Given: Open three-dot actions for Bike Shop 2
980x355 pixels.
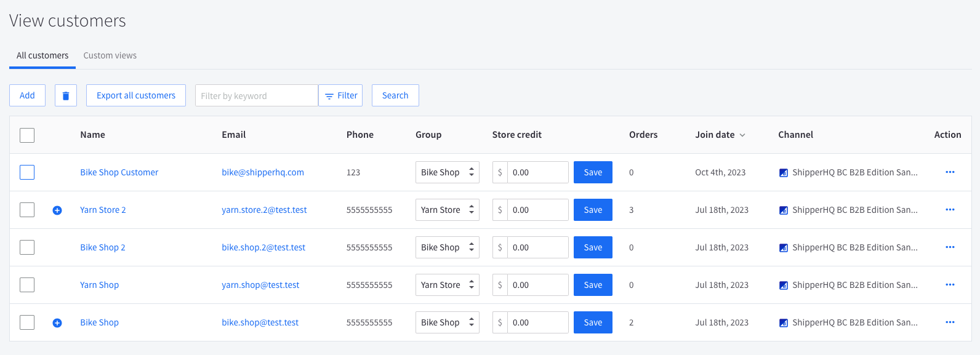Looking at the screenshot, I should point(950,247).
